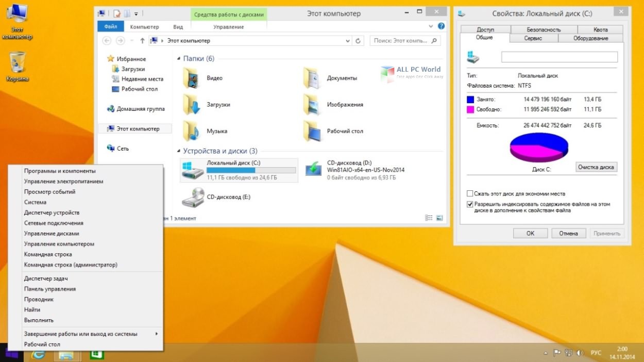Select the Локальный диск (C:) drive icon
This screenshot has width=644, height=362.
[192, 170]
